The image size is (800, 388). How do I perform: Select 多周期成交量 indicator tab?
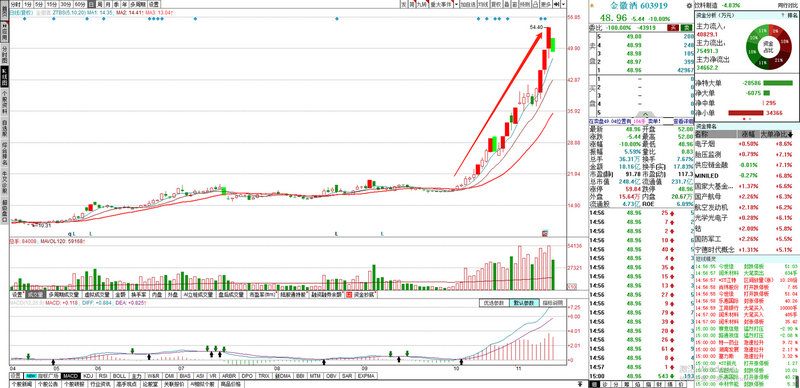coord(63,295)
